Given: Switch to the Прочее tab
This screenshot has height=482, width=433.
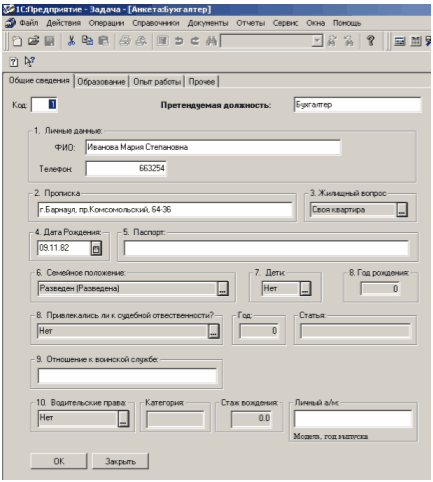Looking at the screenshot, I should 202,82.
